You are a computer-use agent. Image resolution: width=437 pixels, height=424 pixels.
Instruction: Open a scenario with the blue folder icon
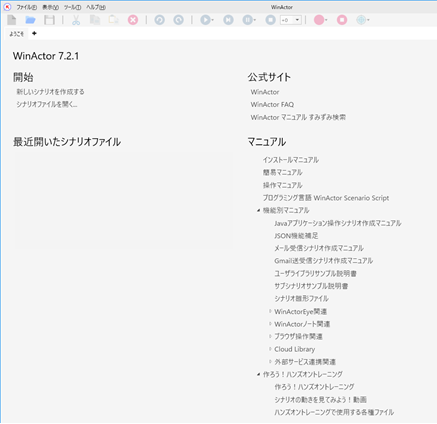[30, 20]
